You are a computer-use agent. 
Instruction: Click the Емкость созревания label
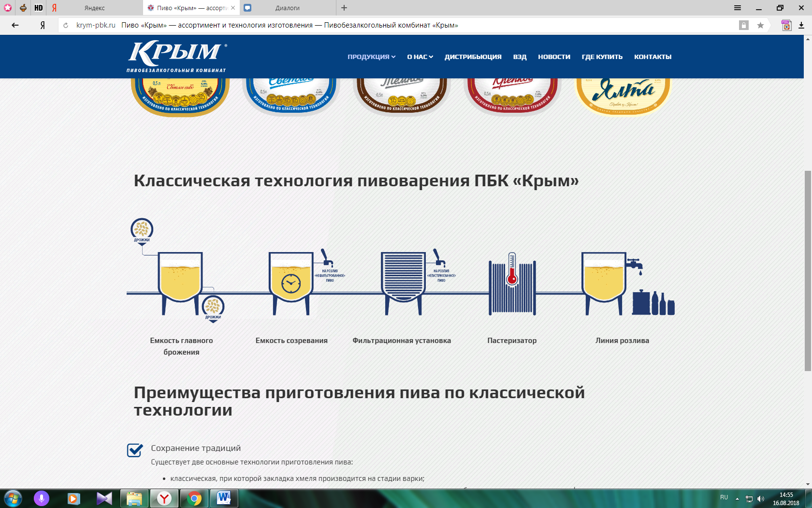click(291, 341)
